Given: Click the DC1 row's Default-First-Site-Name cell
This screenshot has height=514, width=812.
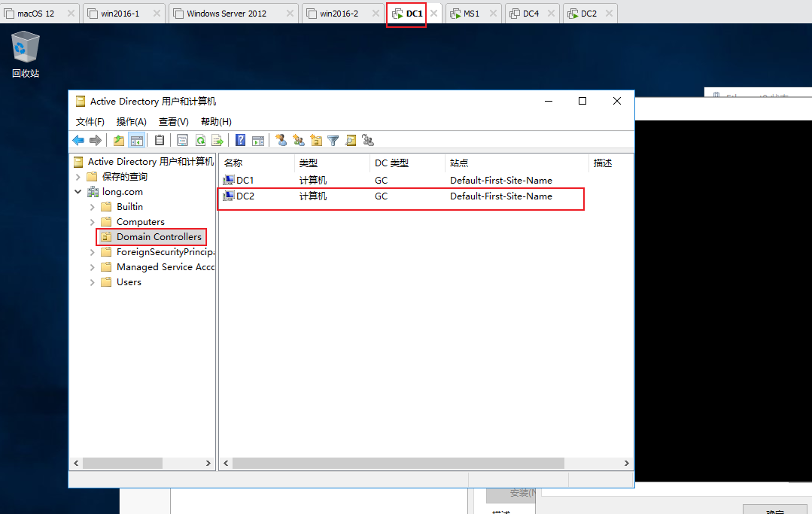Looking at the screenshot, I should pyautogui.click(x=500, y=180).
